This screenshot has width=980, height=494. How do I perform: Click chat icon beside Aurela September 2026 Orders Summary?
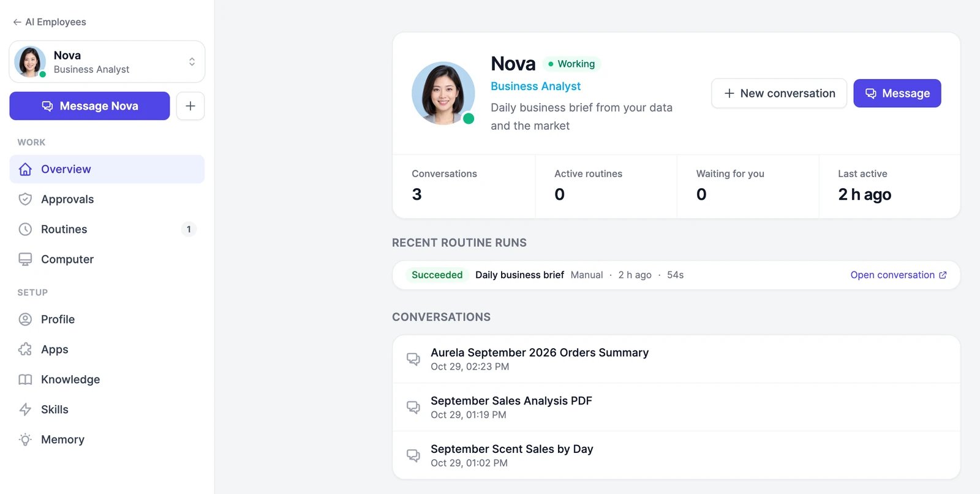pos(413,359)
